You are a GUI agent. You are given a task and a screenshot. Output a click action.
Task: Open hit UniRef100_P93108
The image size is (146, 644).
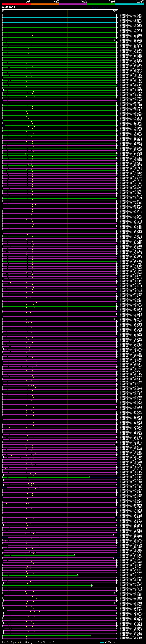[x=131, y=22]
